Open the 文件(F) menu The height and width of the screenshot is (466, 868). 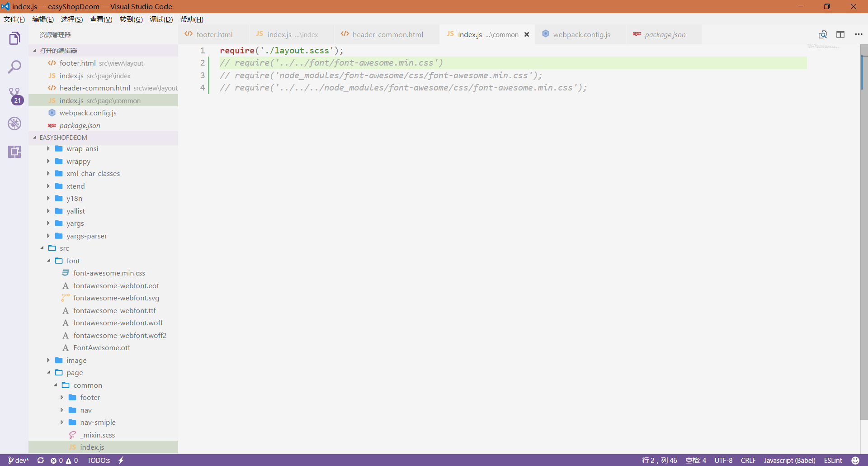pos(14,19)
